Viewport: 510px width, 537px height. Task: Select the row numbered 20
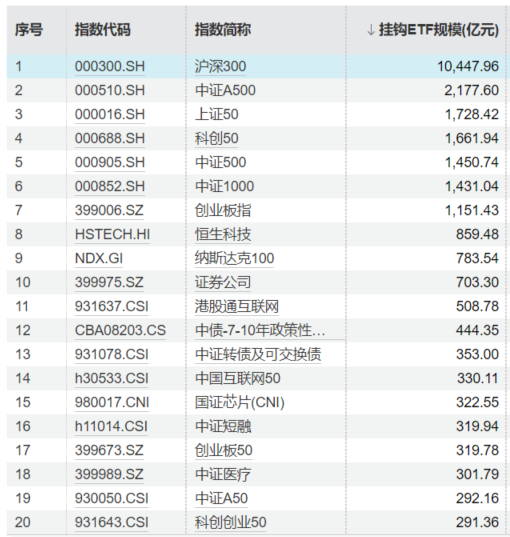pyautogui.click(x=256, y=522)
